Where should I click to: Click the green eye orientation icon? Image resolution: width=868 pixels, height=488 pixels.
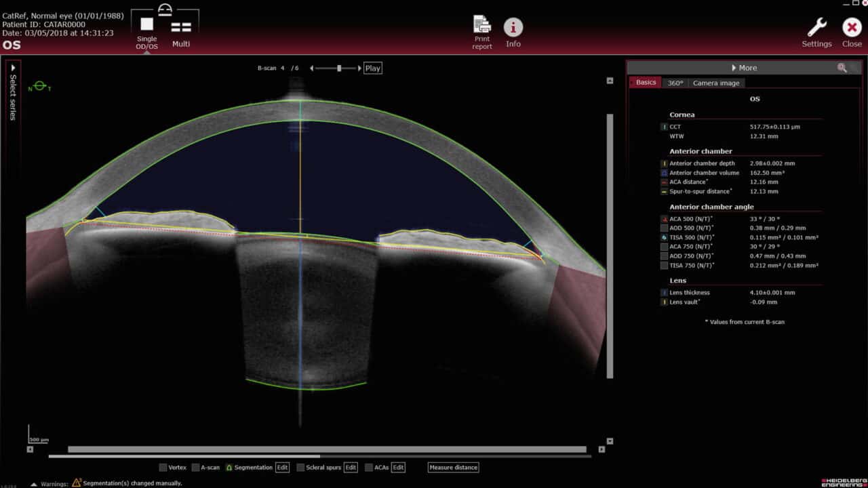(x=39, y=86)
